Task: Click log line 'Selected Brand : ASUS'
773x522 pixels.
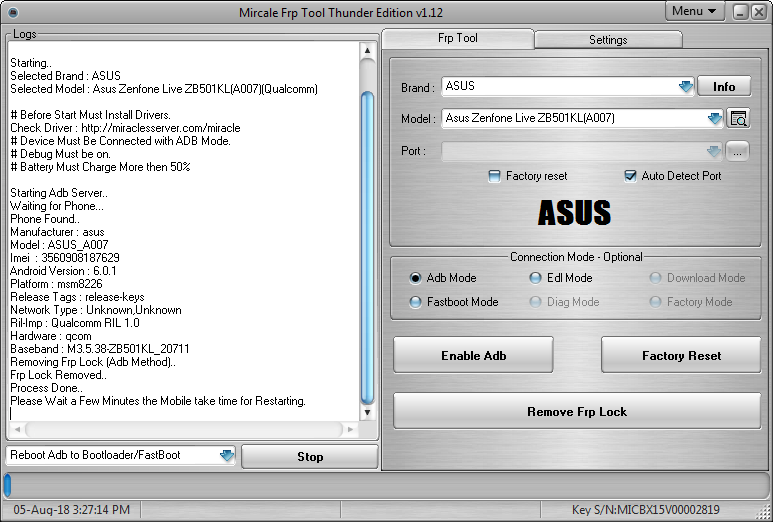Action: tap(65, 76)
